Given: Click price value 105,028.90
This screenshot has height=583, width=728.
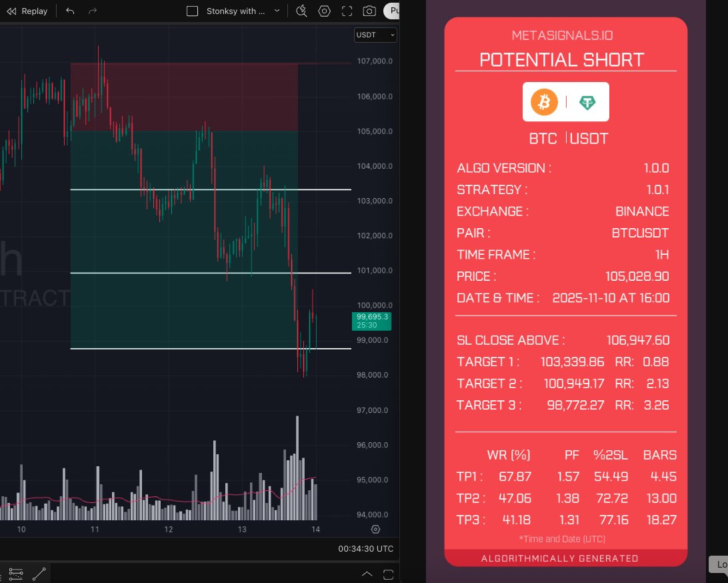Looking at the screenshot, I should pos(637,276).
